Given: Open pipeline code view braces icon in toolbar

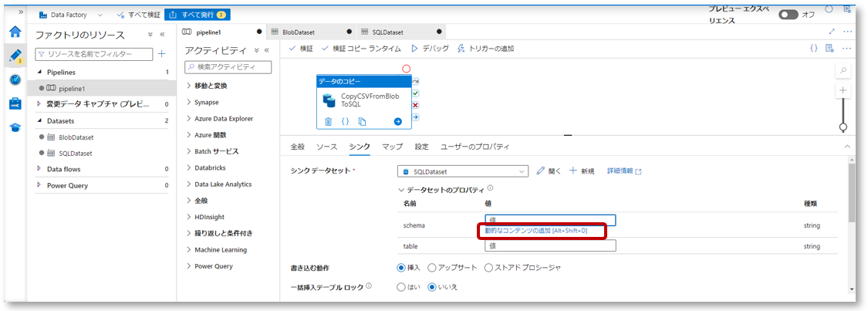Looking at the screenshot, I should [x=813, y=48].
